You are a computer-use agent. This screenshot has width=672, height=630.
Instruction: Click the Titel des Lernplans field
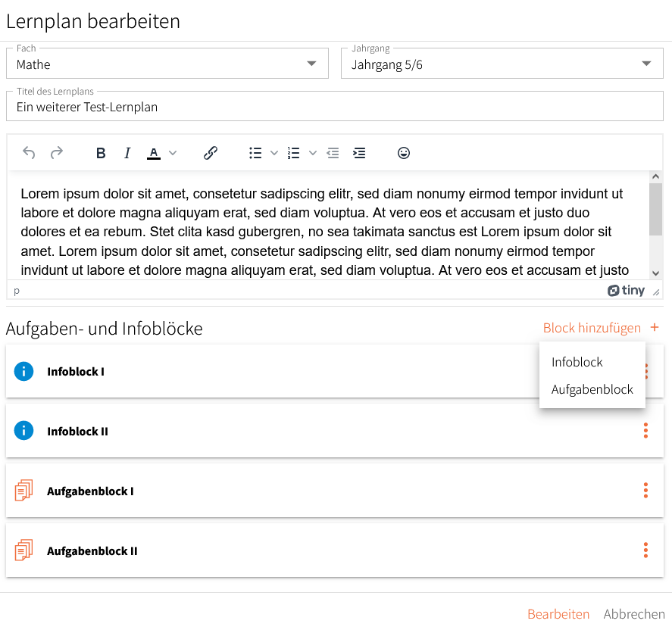point(335,106)
